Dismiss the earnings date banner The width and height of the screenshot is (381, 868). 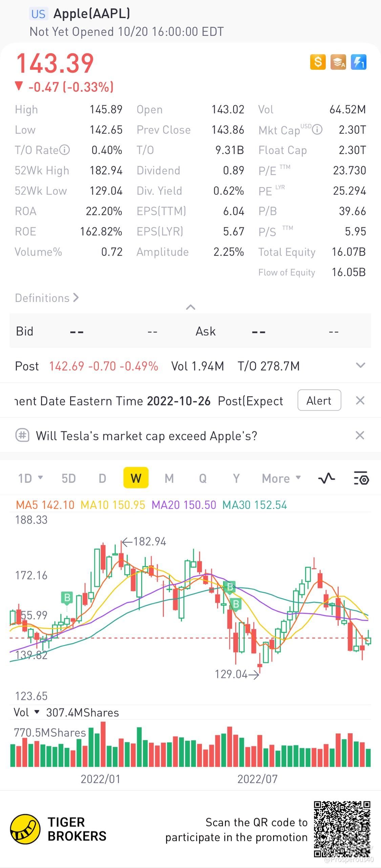click(360, 401)
